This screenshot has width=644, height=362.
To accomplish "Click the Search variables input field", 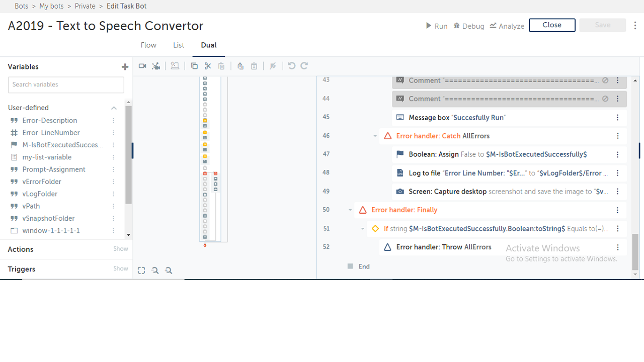I will tap(66, 84).
